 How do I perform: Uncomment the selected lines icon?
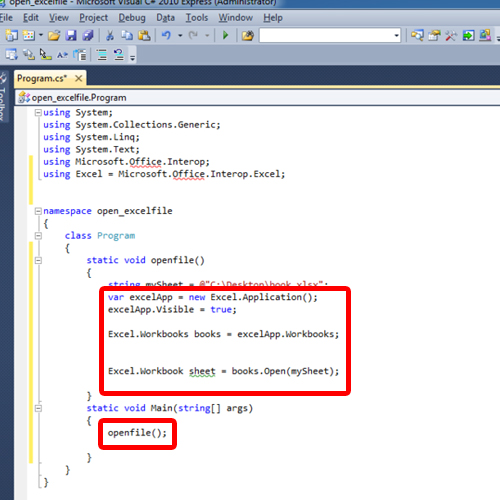(119, 55)
